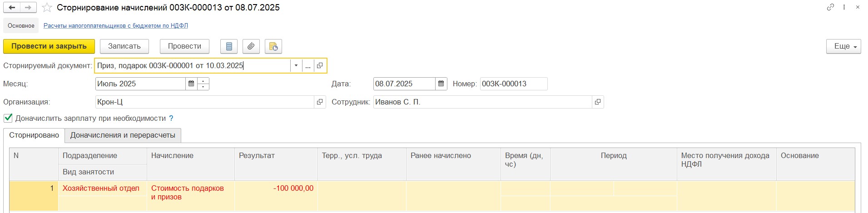Open the document report list icon
868x213 pixels.
(x=229, y=46)
